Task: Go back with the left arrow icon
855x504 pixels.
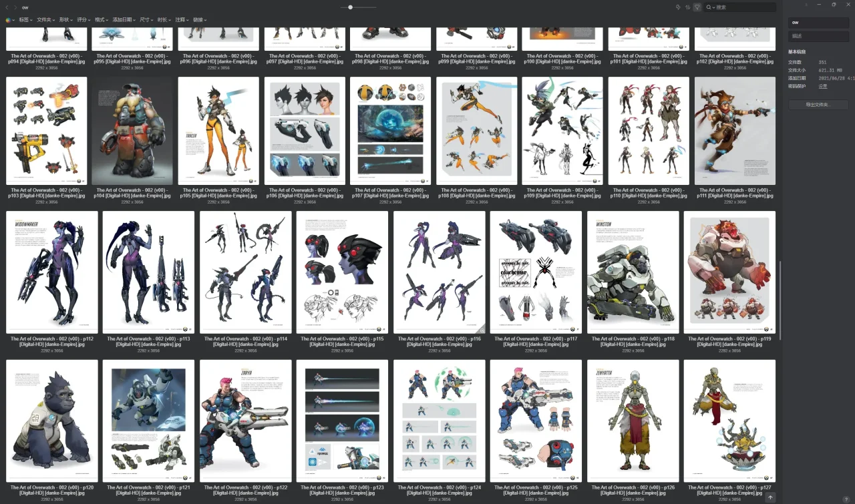Action: coord(7,7)
